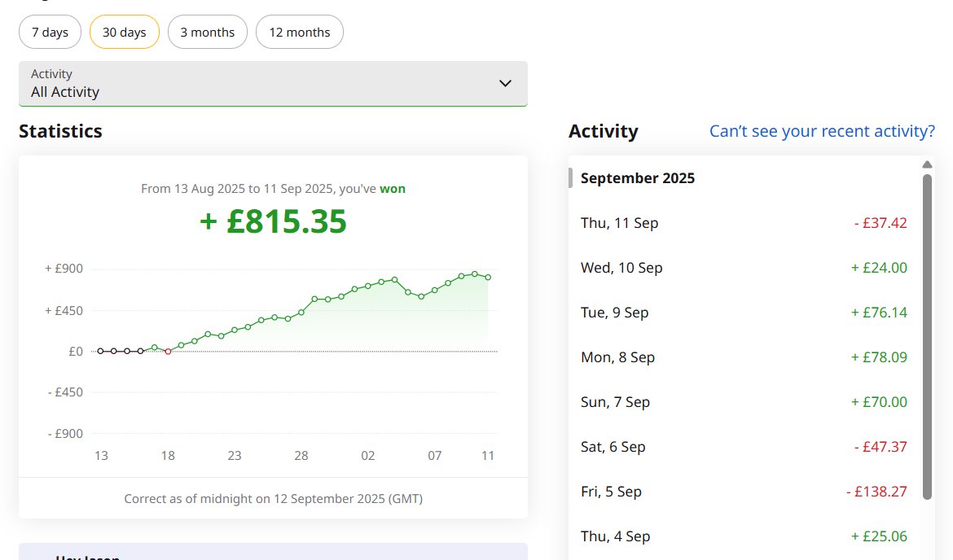The width and height of the screenshot is (953, 560).
Task: Select the 12 months time range
Action: pyautogui.click(x=300, y=33)
